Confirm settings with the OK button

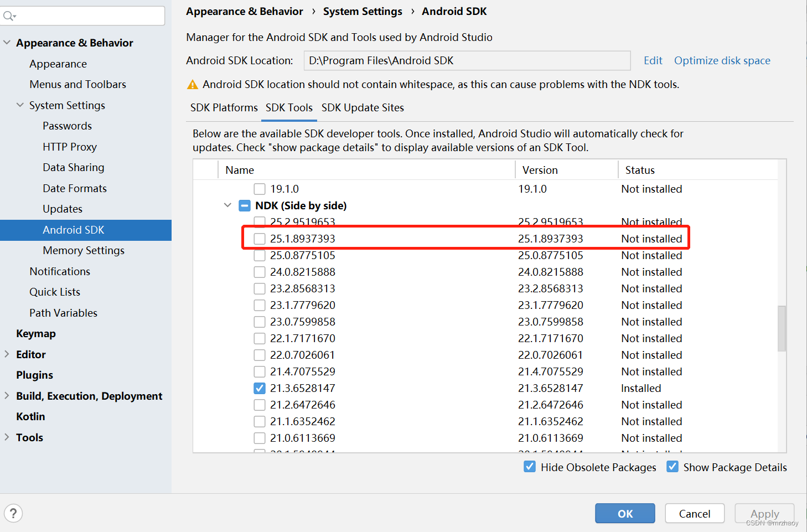point(625,513)
